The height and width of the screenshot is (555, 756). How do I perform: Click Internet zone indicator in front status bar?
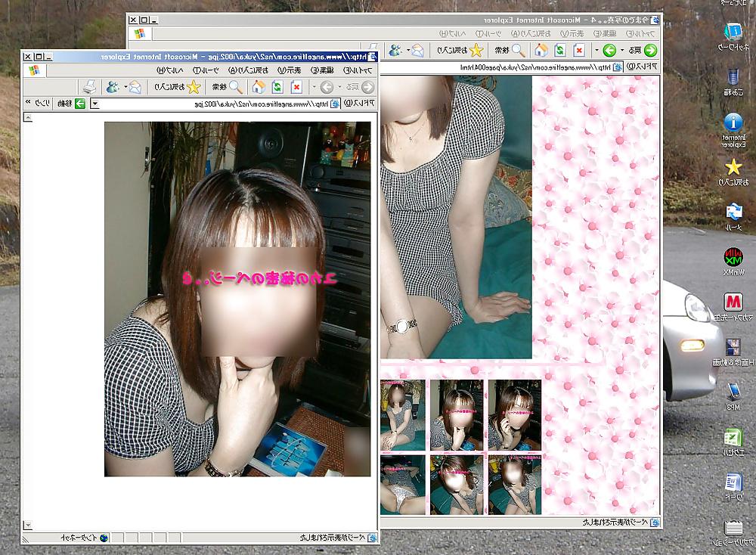click(x=85, y=538)
